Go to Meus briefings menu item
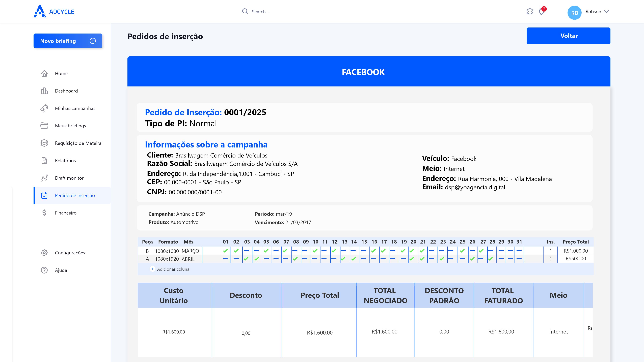The height and width of the screenshot is (362, 644). [70, 126]
